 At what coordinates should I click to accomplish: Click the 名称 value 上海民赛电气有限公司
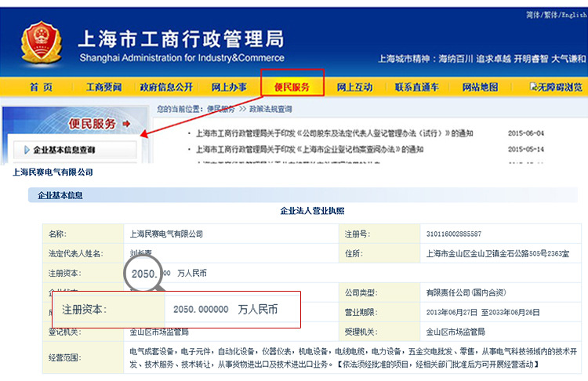(166, 234)
